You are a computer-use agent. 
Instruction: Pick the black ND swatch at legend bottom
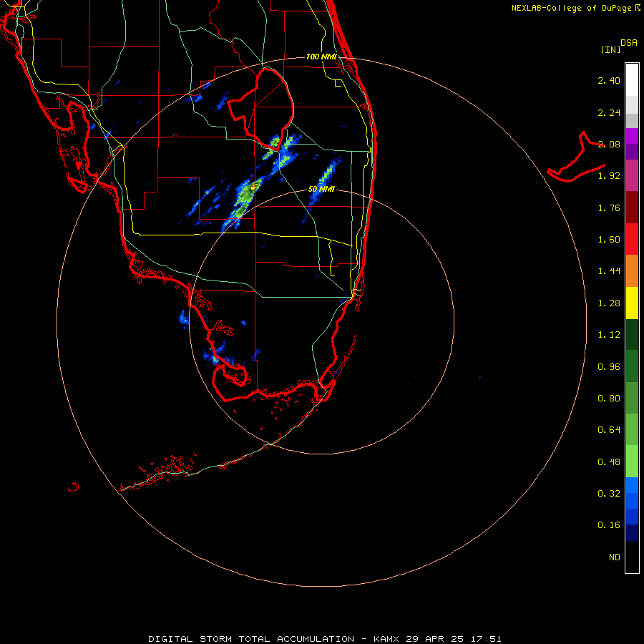coord(632,557)
